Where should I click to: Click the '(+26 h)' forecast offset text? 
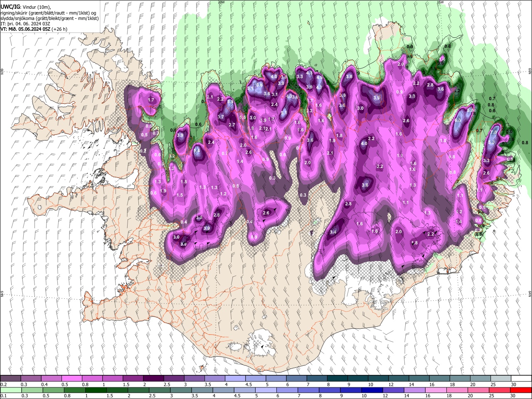59,29
